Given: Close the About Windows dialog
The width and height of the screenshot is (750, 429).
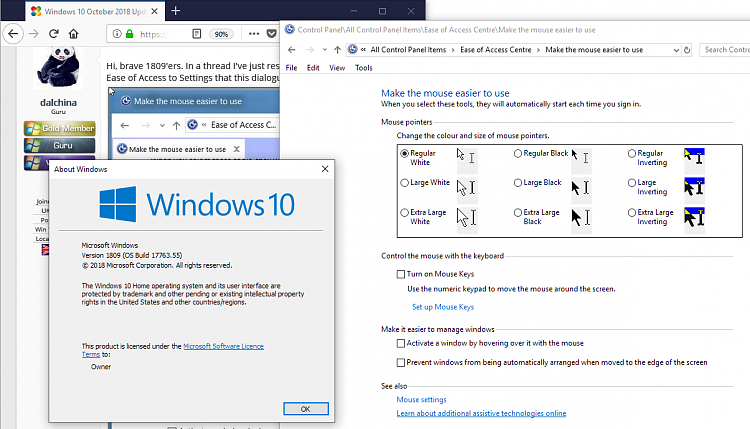Looking at the screenshot, I should coord(325,169).
